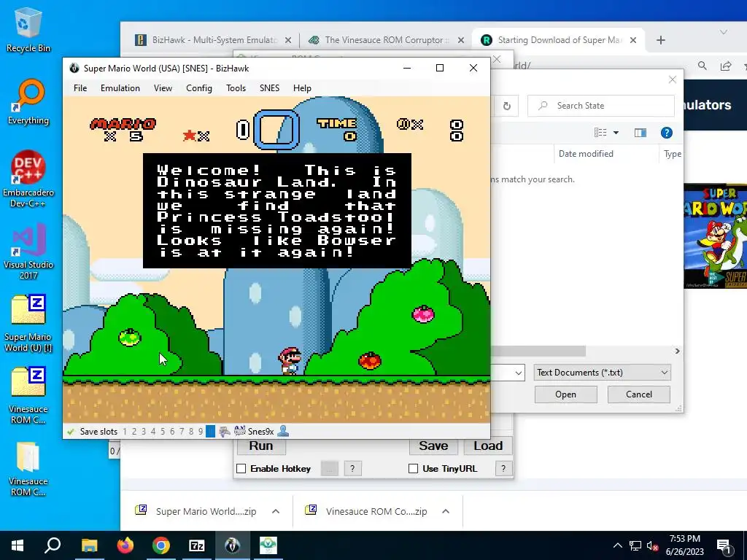Click Cancel in the file dialog

[639, 394]
